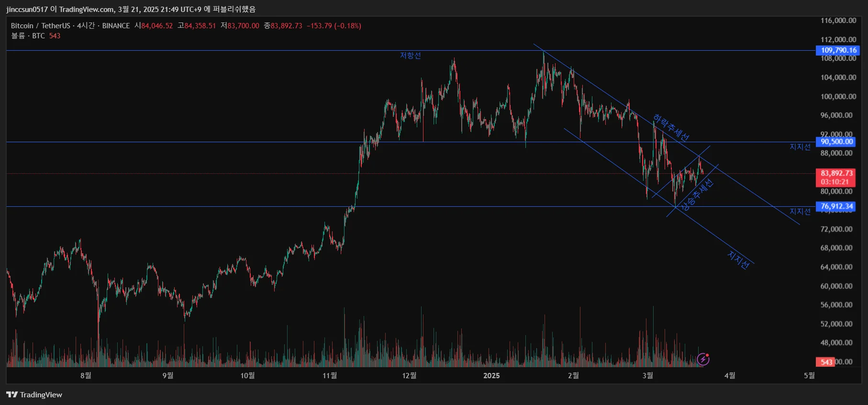Select the 76,912.34 support price label
This screenshot has height=405, width=868.
click(x=835, y=206)
